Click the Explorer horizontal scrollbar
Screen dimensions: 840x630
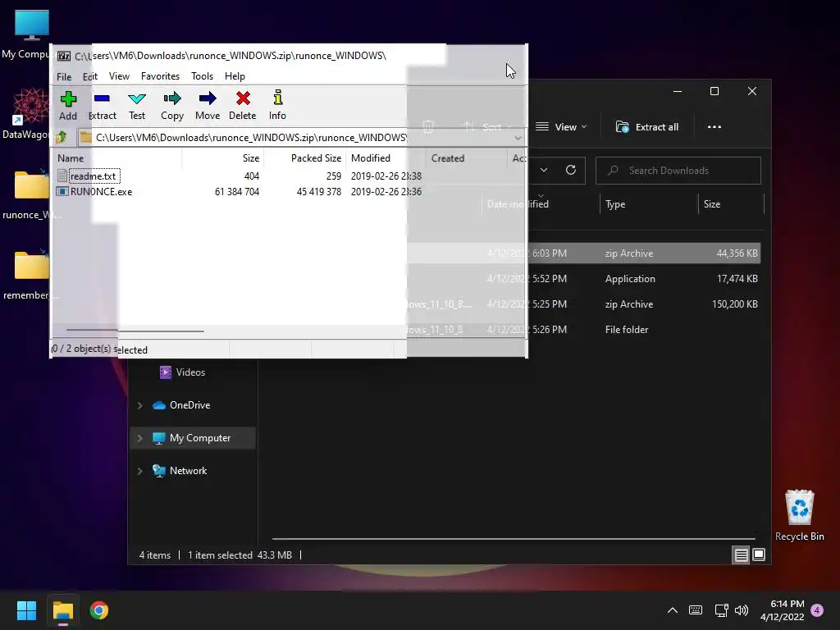(x=514, y=538)
